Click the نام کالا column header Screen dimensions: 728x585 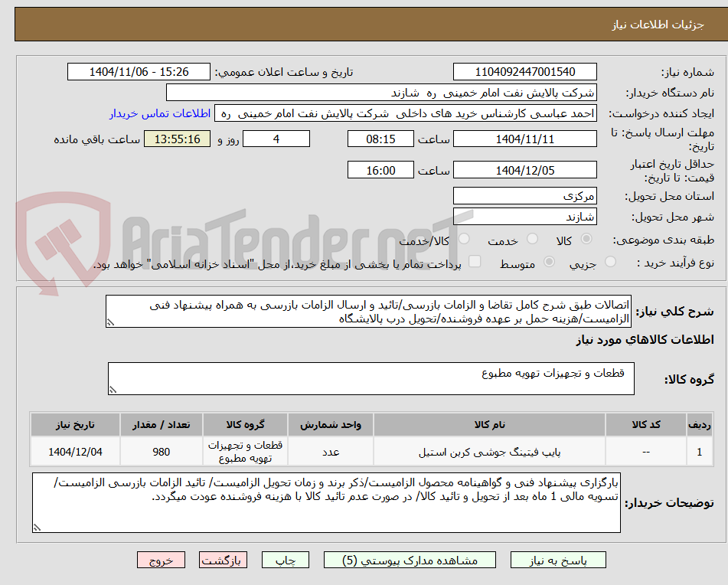[x=489, y=425]
